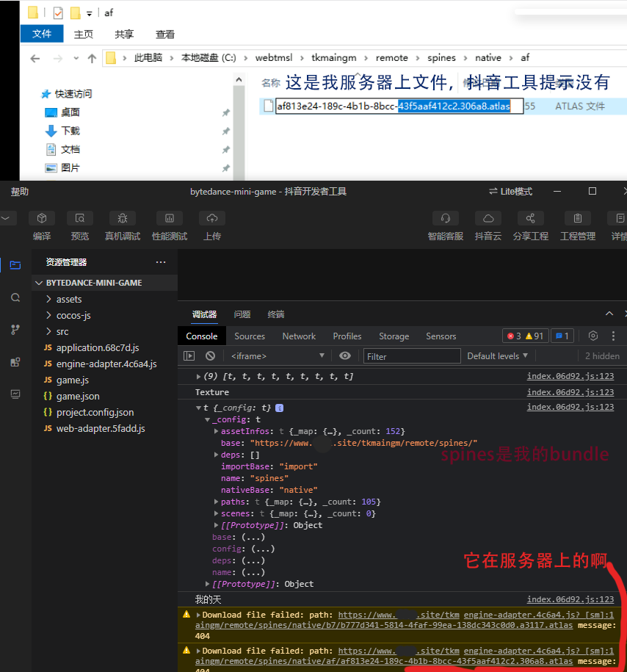Open source control sidebar icon
This screenshot has height=672, width=627.
coord(15,330)
